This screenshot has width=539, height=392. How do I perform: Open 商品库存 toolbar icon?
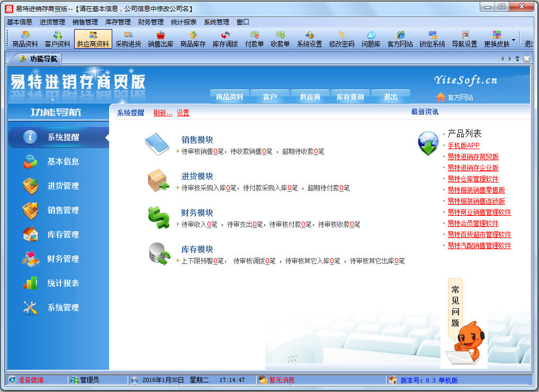point(193,39)
